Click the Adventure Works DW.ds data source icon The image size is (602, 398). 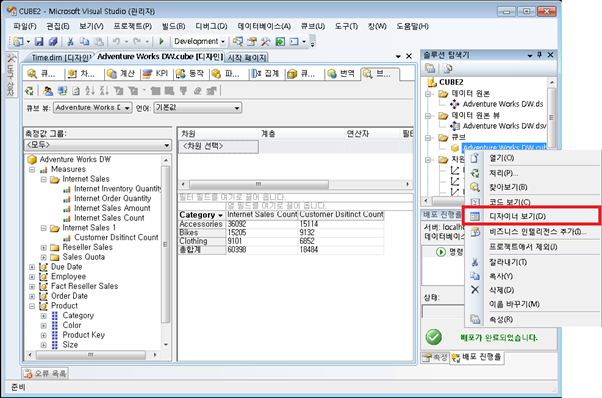click(x=455, y=104)
